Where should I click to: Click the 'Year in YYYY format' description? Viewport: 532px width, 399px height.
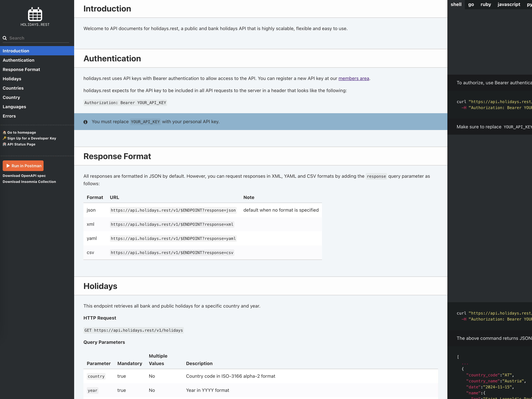[207, 390]
